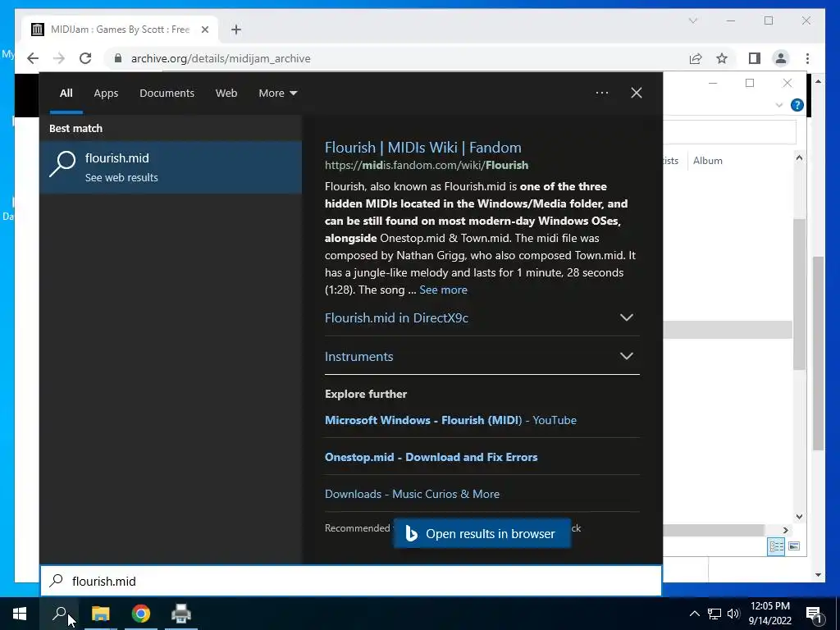Click Open results in browser button
Image resolution: width=840 pixels, height=630 pixels.
pos(482,533)
